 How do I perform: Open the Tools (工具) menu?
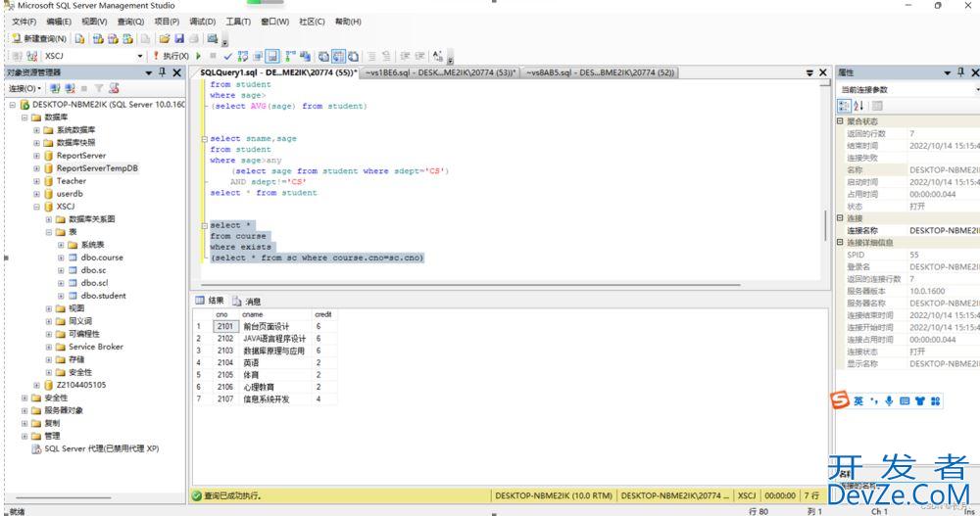click(238, 22)
